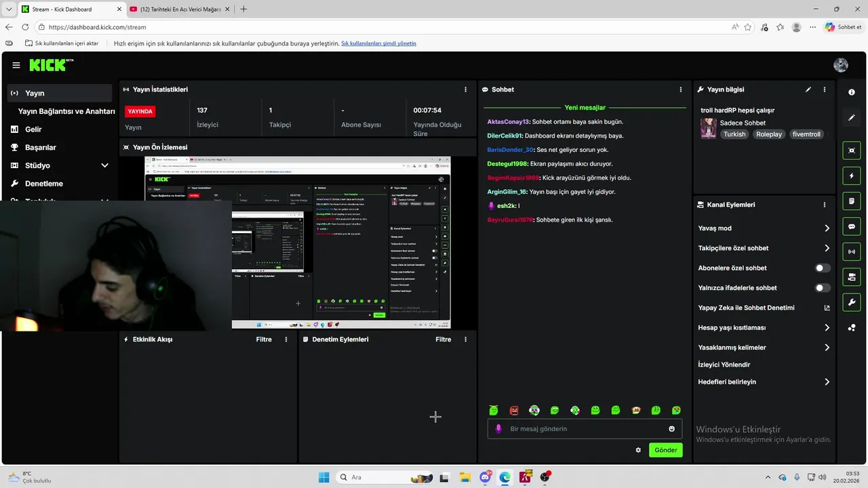
Task: Open the Windows Start menu
Action: (323, 477)
